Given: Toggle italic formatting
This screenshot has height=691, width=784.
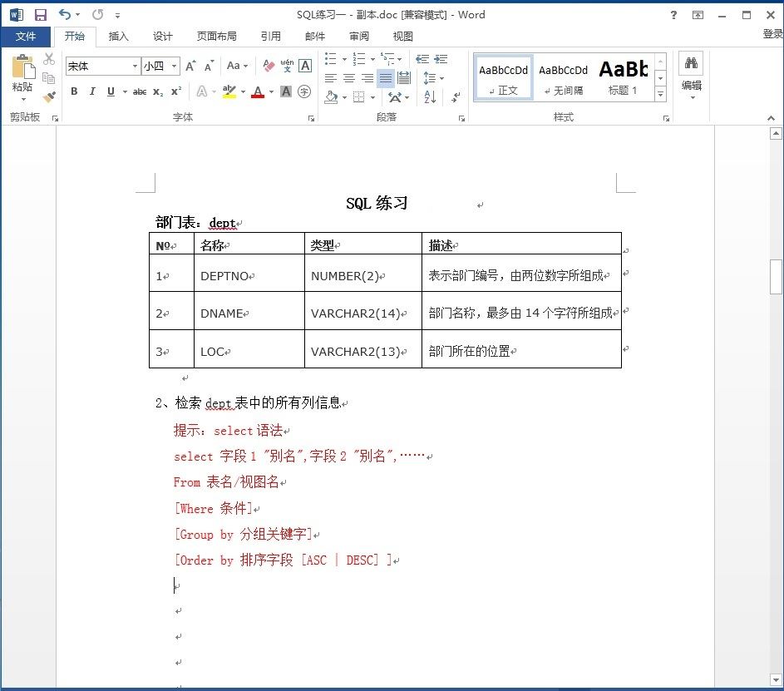Looking at the screenshot, I should 92,91.
